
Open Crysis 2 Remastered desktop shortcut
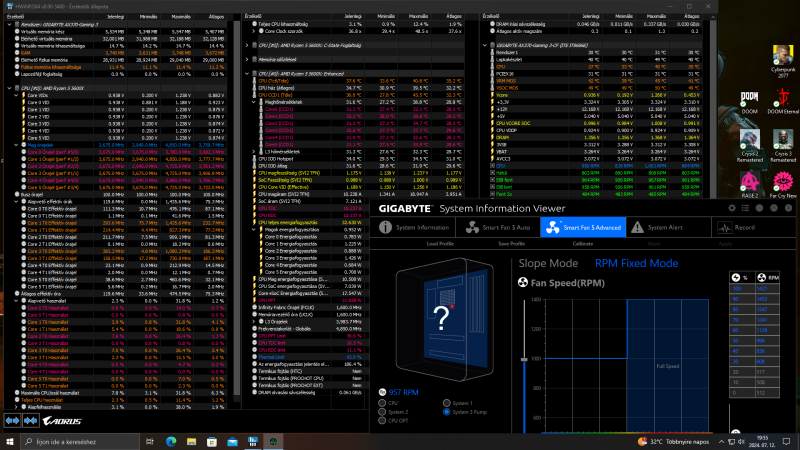coord(749,146)
